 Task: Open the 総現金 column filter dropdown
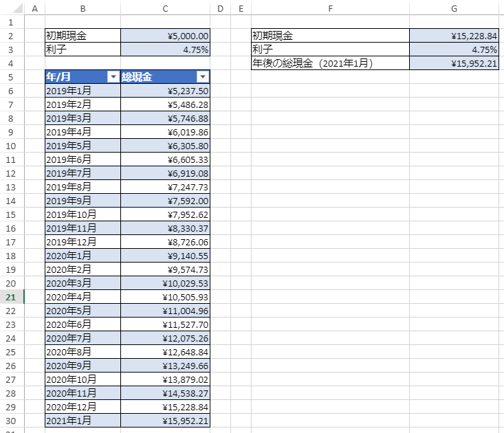(x=202, y=77)
